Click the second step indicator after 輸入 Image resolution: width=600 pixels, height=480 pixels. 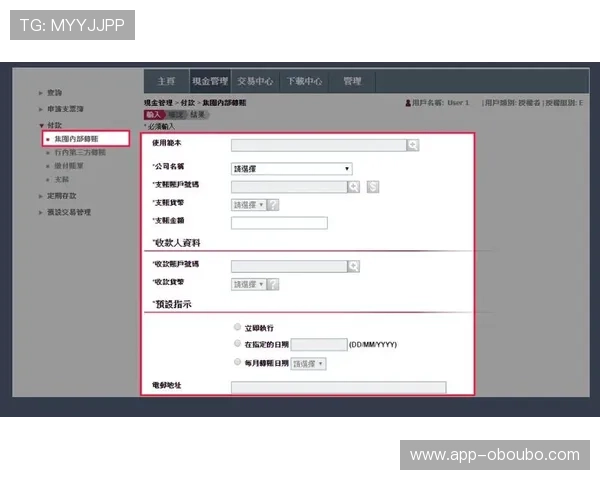click(x=176, y=114)
